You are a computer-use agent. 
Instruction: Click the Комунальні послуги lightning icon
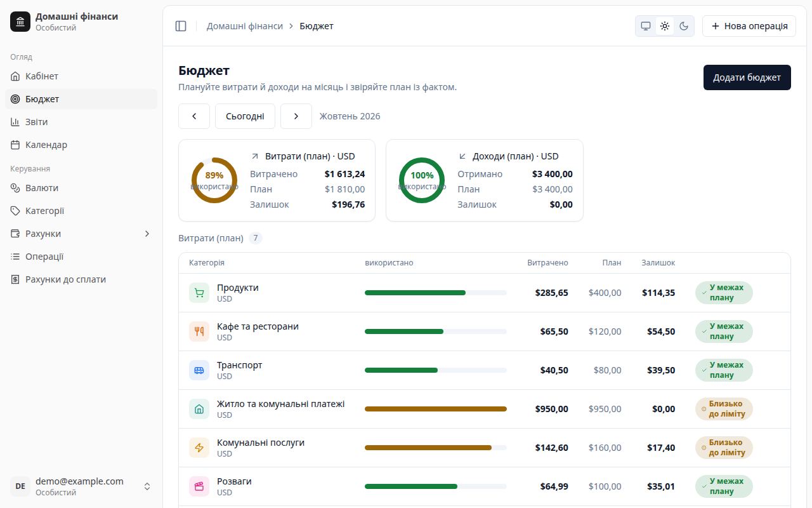pyautogui.click(x=199, y=448)
